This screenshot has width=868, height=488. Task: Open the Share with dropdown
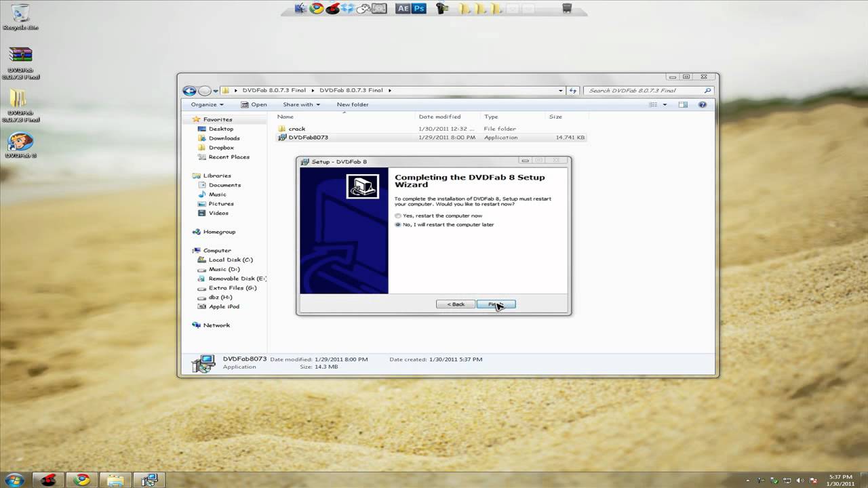(301, 104)
